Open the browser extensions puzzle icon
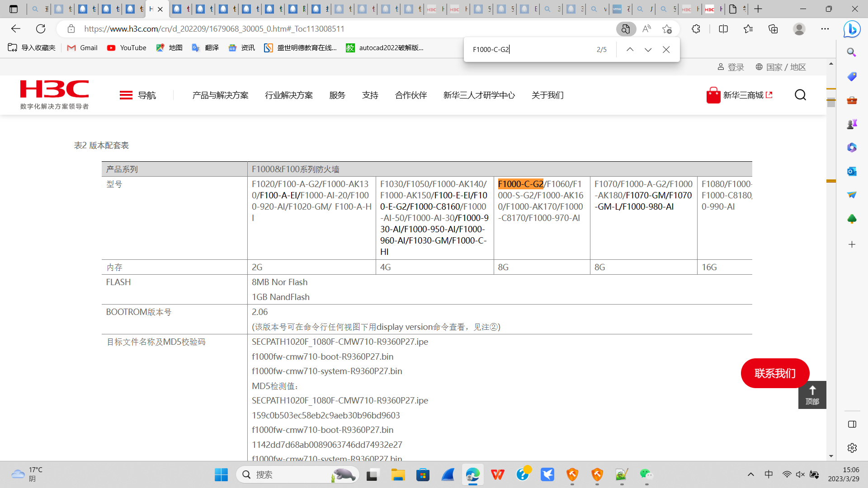 point(696,29)
